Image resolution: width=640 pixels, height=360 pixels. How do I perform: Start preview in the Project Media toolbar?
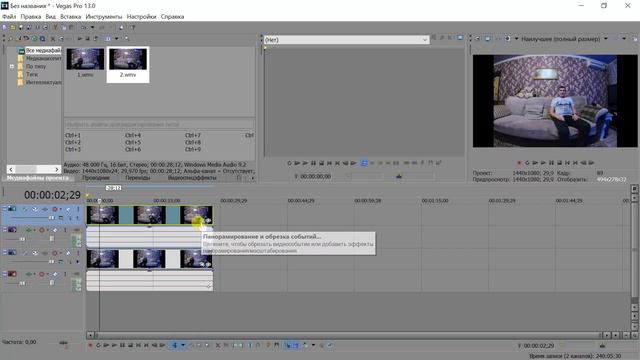point(80,39)
